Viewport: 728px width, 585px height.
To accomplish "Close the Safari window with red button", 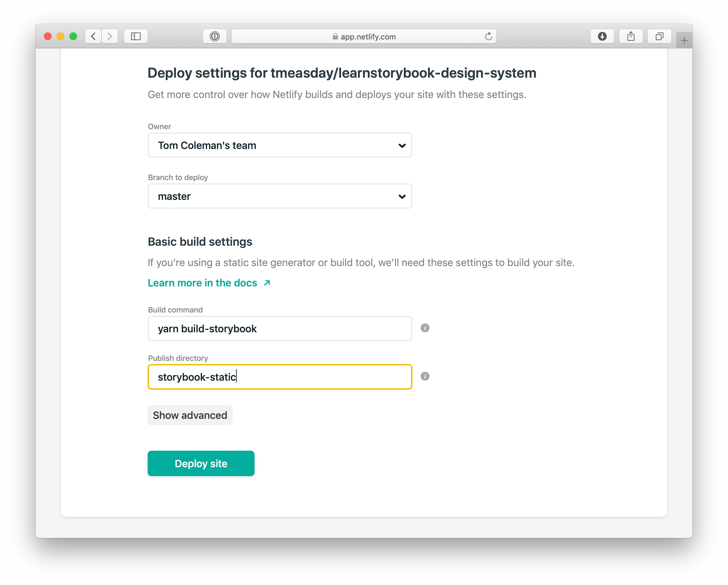I will click(x=48, y=36).
